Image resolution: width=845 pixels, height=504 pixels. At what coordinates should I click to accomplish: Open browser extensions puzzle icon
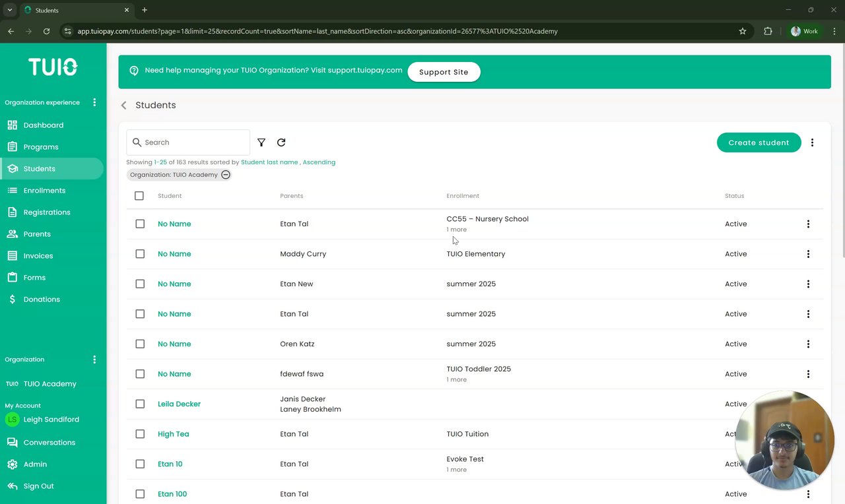pos(768,31)
